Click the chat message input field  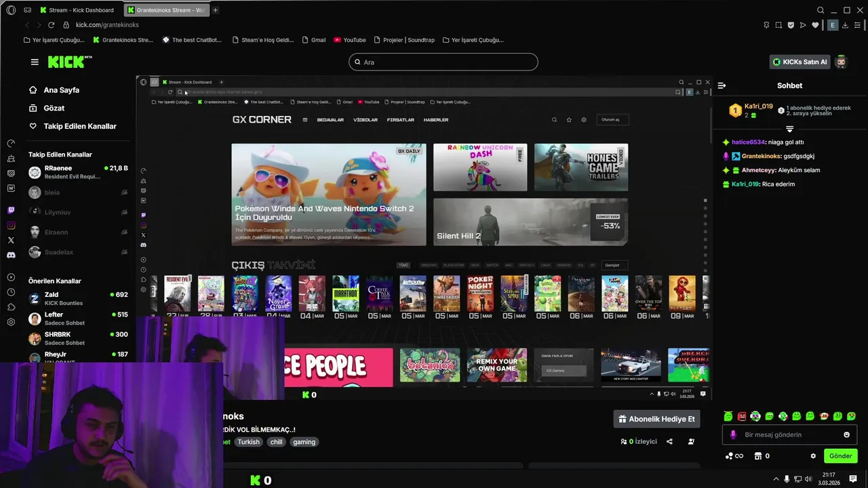(789, 435)
